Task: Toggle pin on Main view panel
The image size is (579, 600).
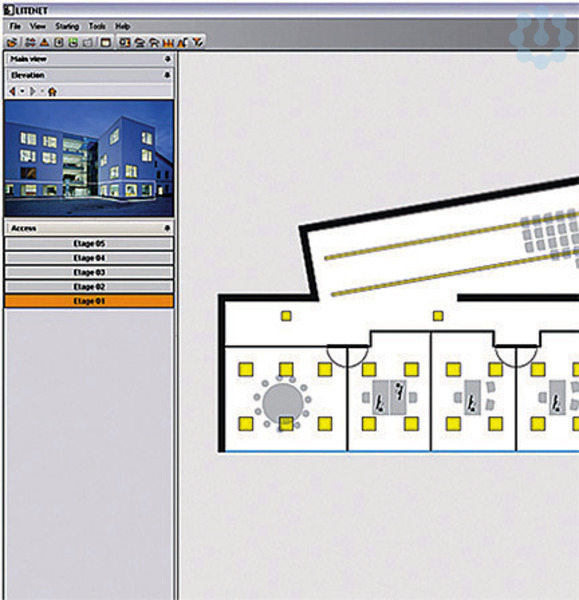Action: pyautogui.click(x=167, y=59)
